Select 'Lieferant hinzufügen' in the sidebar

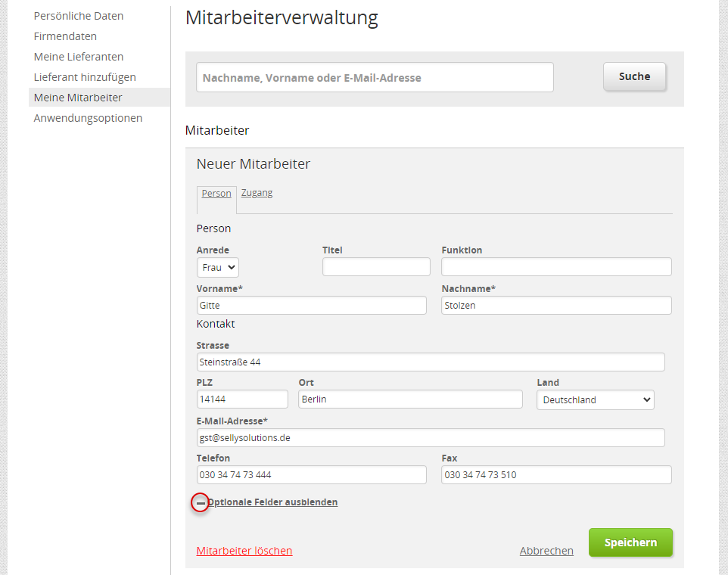click(85, 77)
